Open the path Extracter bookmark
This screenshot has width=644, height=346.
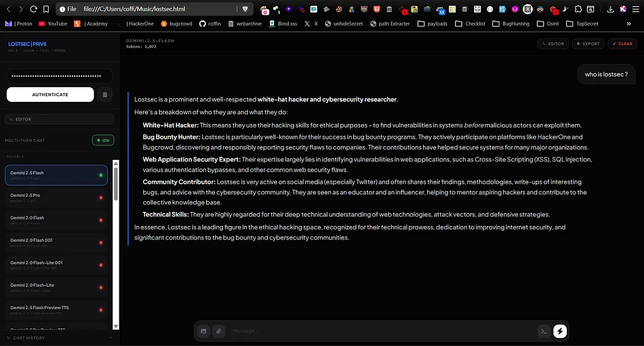[390, 24]
